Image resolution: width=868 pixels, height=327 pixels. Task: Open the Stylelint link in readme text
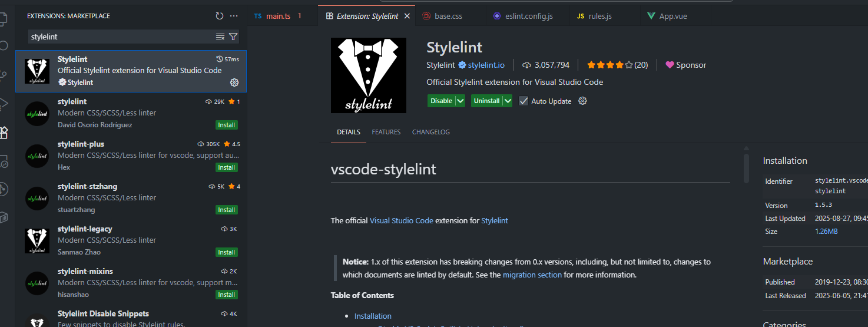click(x=495, y=220)
